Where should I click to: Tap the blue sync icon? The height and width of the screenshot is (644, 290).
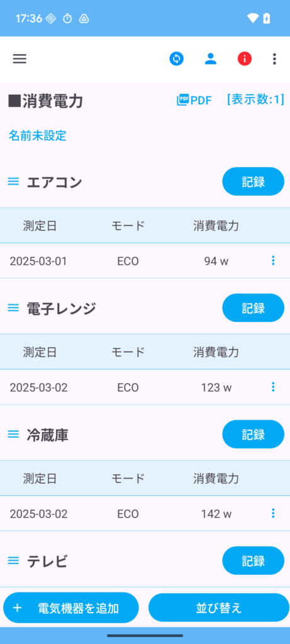pyautogui.click(x=177, y=58)
